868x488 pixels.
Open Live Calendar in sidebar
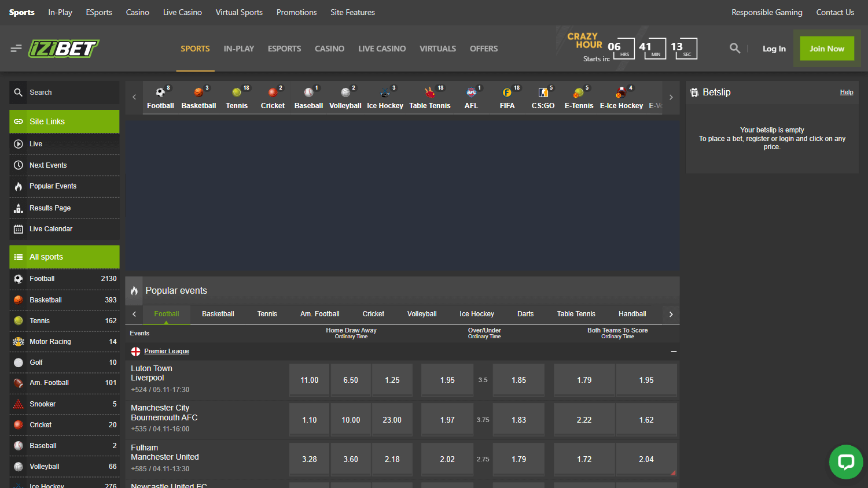coord(64,229)
